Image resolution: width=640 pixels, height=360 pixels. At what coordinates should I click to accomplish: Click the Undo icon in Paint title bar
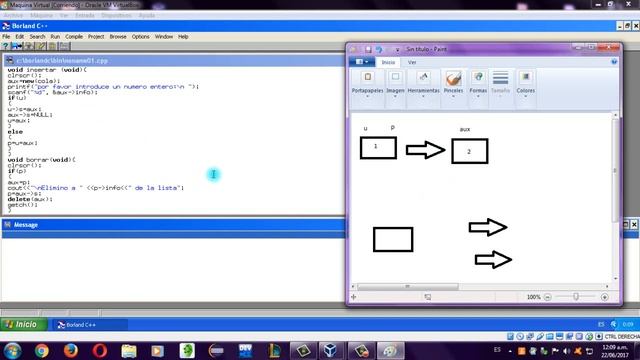(379, 49)
